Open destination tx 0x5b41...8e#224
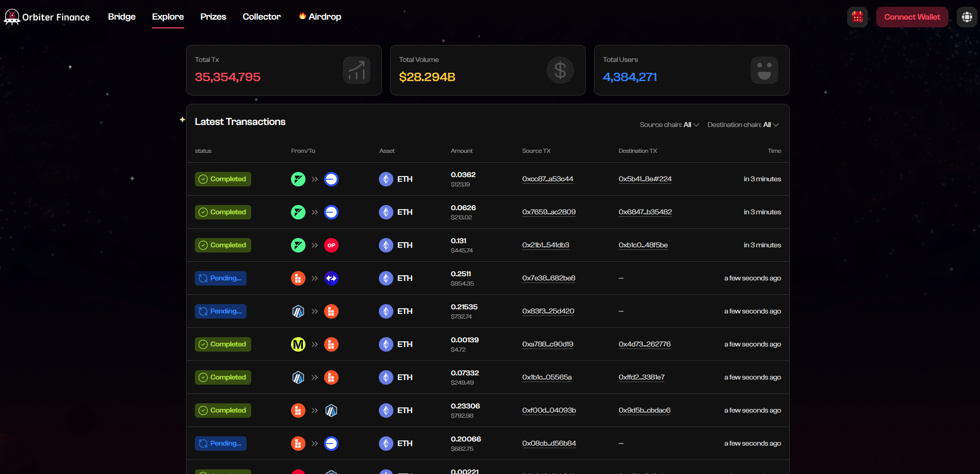 (645, 179)
